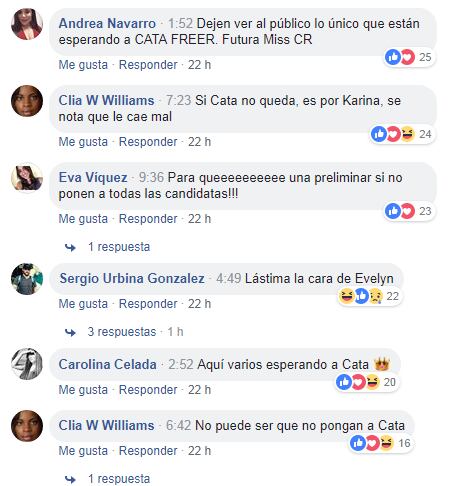Open reactions on the Karina comment
469x486 pixels.
(x=402, y=134)
